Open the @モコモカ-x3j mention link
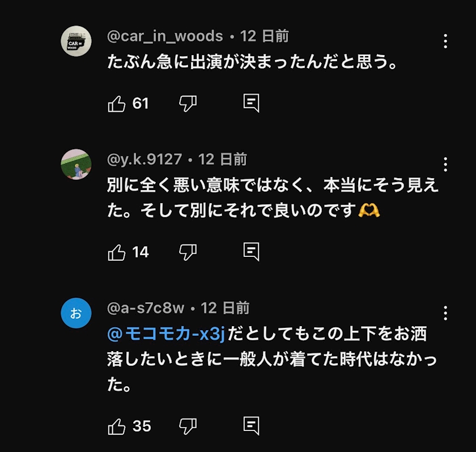 pos(166,335)
